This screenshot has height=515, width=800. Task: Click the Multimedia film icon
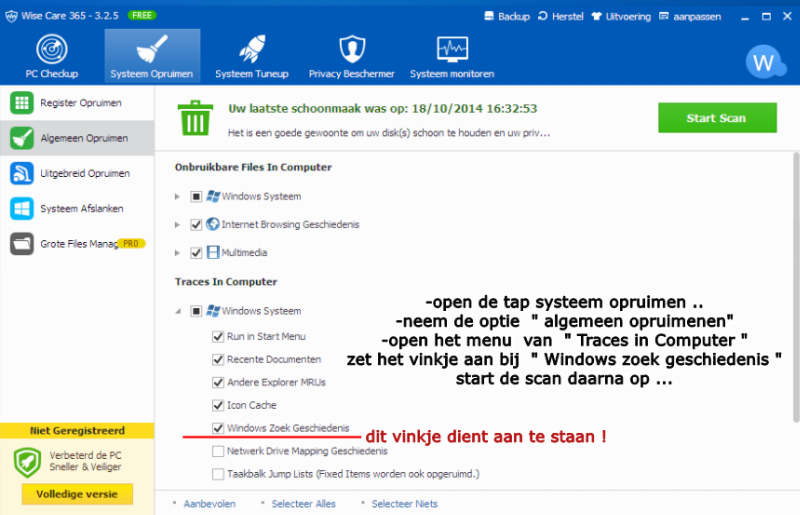click(x=213, y=252)
